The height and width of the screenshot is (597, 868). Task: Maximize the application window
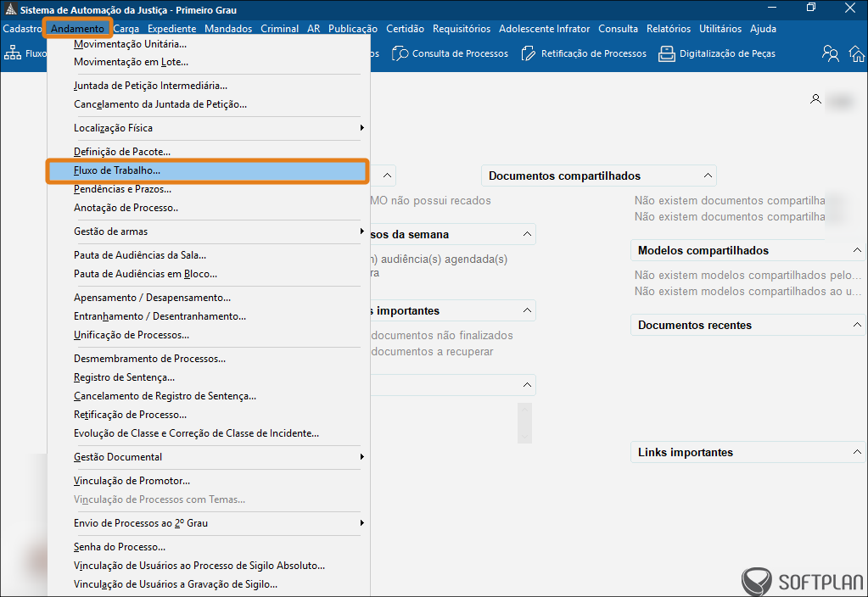coord(811,7)
